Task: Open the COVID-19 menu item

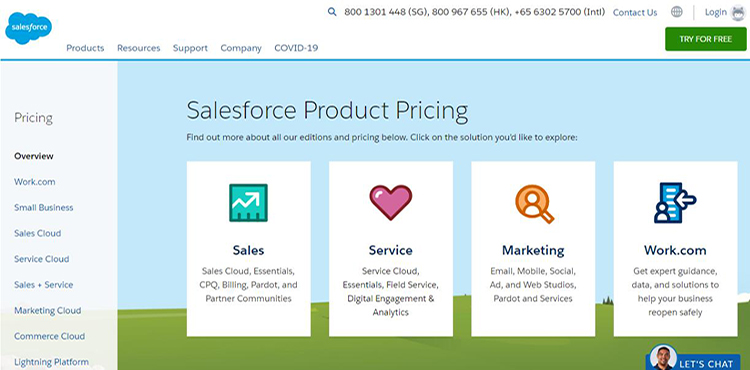Action: point(296,48)
